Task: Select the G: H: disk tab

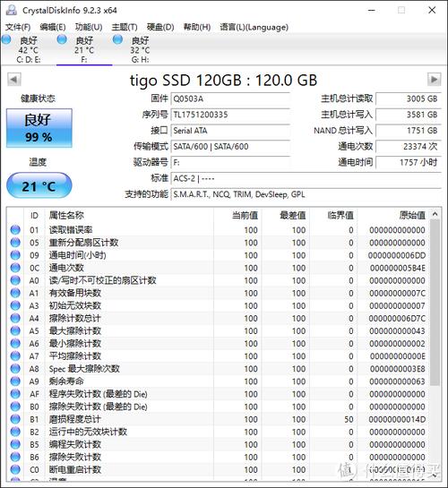Action: pos(140,50)
